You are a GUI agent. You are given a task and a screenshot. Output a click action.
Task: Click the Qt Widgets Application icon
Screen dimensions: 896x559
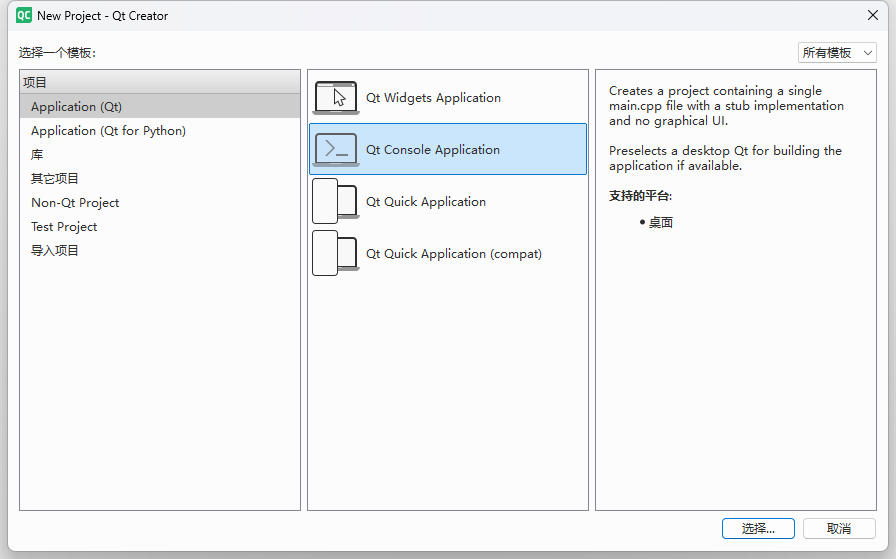tap(336, 98)
